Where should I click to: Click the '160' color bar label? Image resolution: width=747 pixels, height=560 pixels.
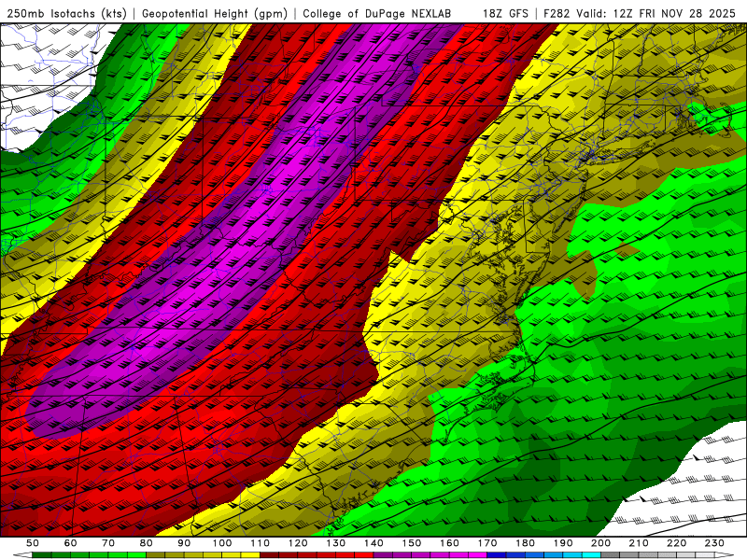pyautogui.click(x=449, y=543)
